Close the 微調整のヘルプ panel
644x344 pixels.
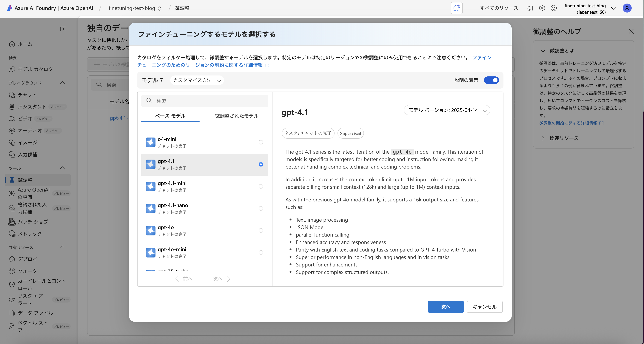pyautogui.click(x=631, y=31)
